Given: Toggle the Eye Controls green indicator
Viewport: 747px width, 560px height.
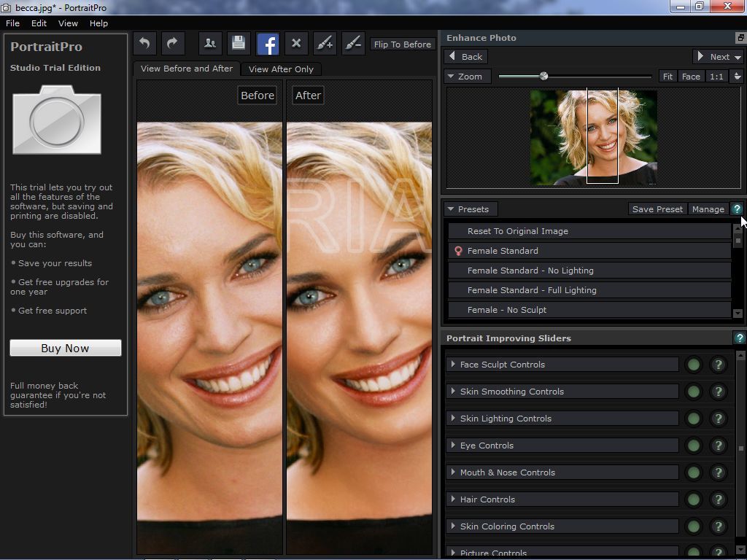Looking at the screenshot, I should [x=694, y=446].
